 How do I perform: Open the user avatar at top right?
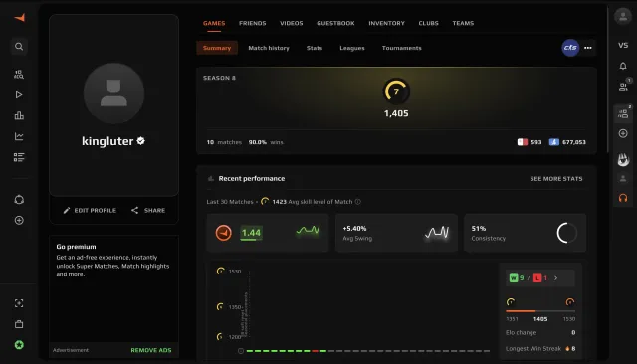tap(623, 16)
